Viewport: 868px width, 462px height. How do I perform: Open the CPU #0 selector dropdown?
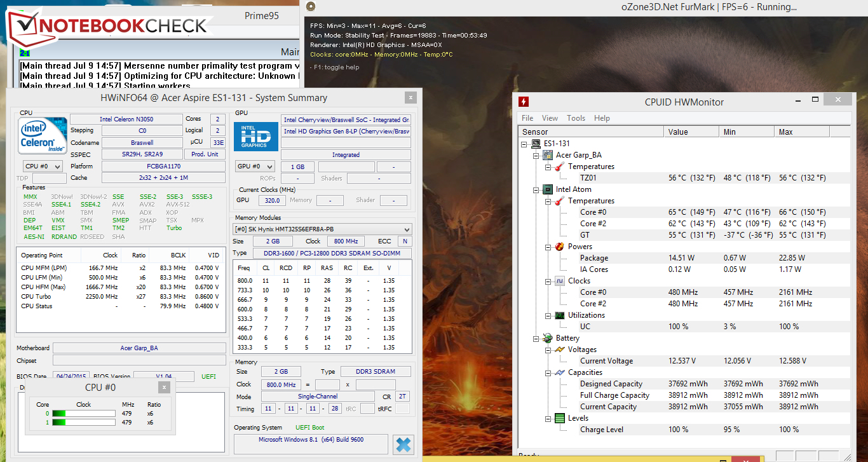pyautogui.click(x=43, y=166)
